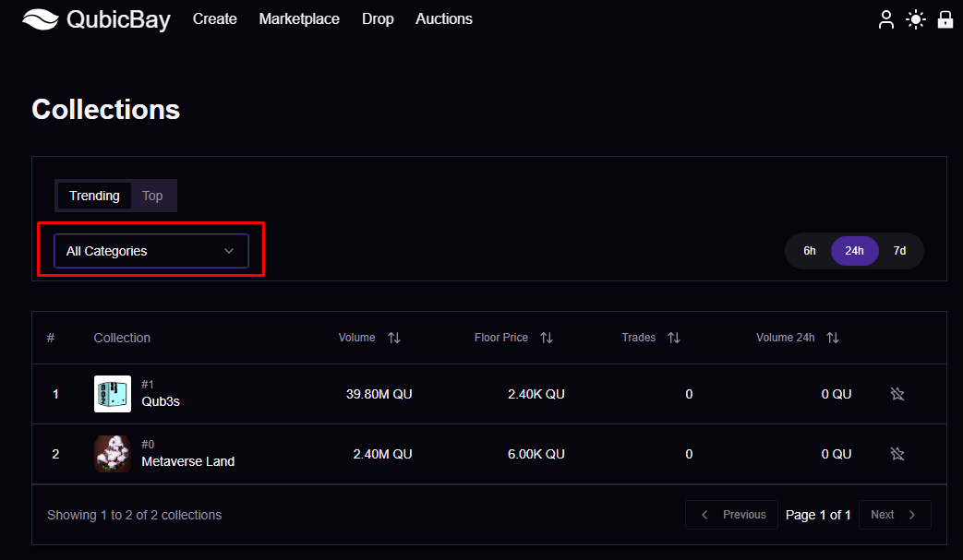Screen dimensions: 963x560
Task: Click the Previous page button
Action: 733,515
